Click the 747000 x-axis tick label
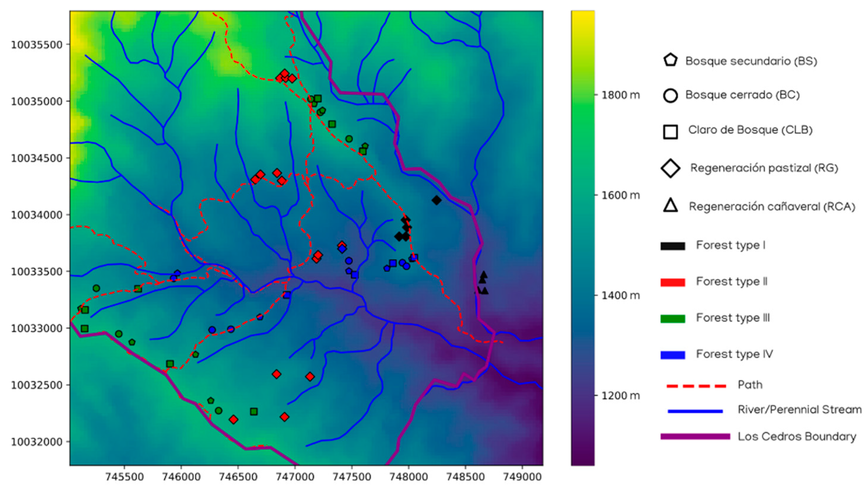868x488 pixels. click(x=295, y=477)
